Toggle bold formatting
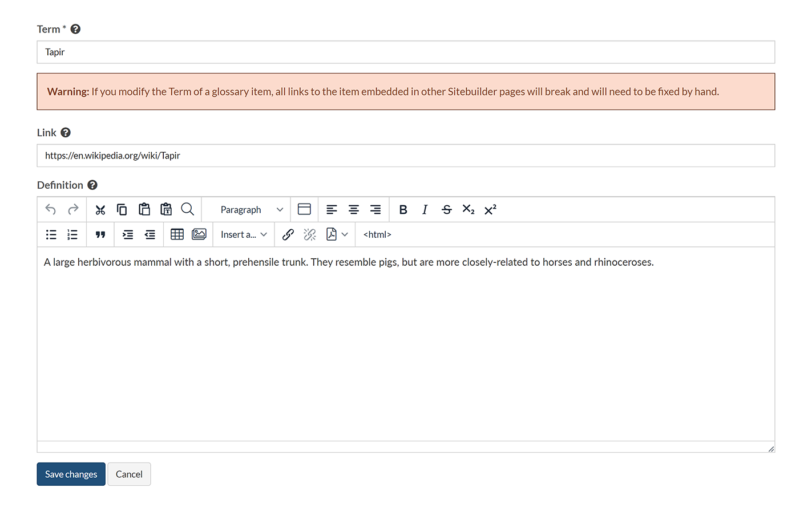The height and width of the screenshot is (516, 812). coord(403,210)
